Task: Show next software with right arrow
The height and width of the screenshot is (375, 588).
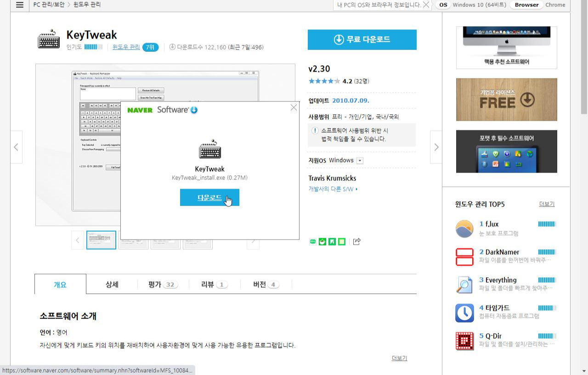Action: pyautogui.click(x=436, y=147)
